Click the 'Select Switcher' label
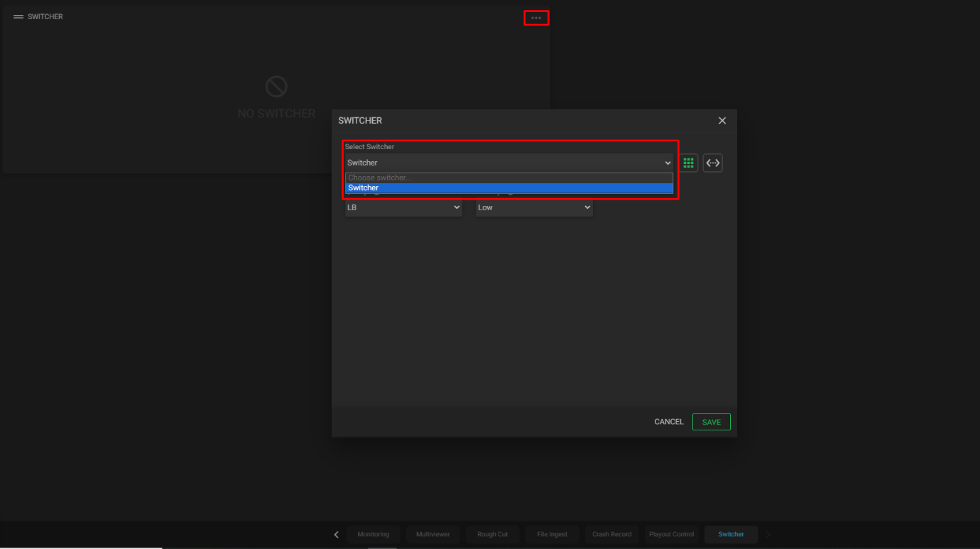This screenshot has height=549, width=980. tap(369, 147)
